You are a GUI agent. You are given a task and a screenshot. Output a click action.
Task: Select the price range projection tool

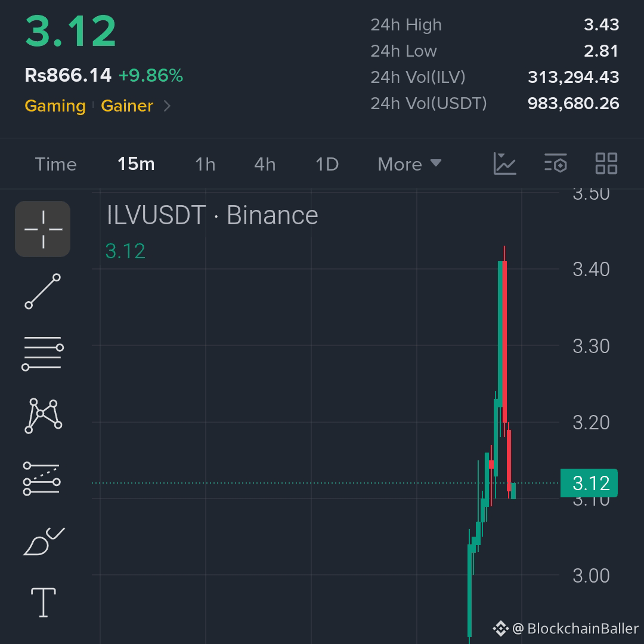point(42,478)
